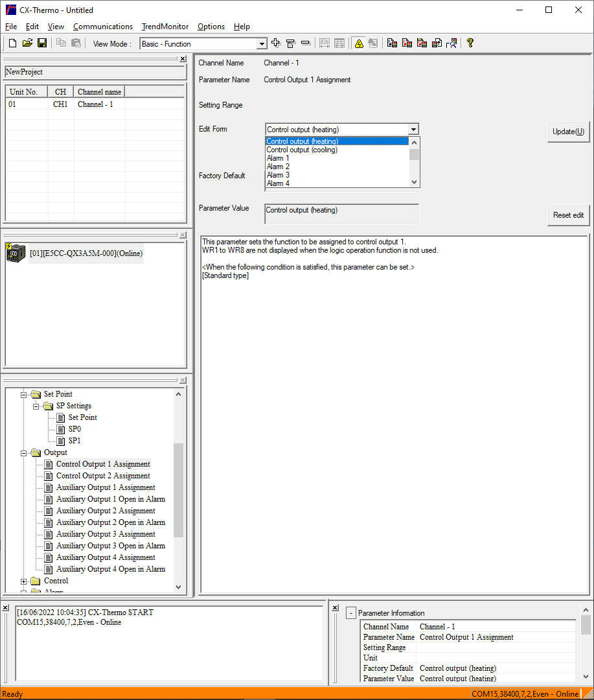Image resolution: width=594 pixels, height=700 pixels.
Task: Click the plus-shaped toolbar icon
Action: click(276, 43)
